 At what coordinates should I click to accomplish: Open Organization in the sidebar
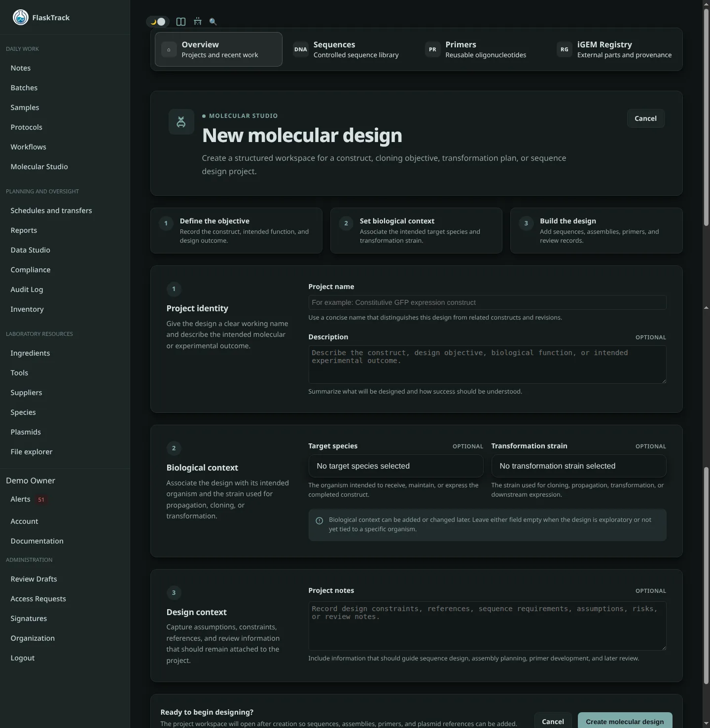33,638
